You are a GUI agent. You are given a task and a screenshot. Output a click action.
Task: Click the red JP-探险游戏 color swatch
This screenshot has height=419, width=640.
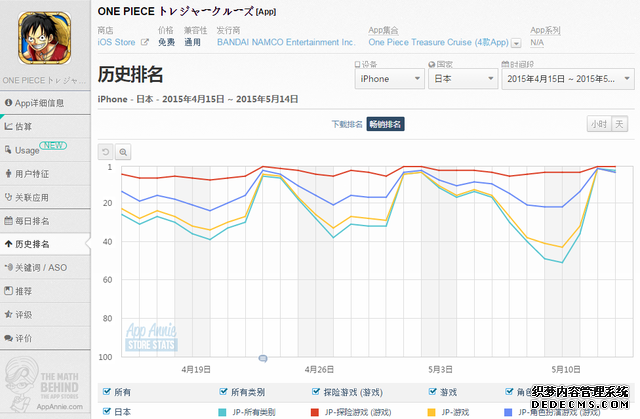click(315, 412)
